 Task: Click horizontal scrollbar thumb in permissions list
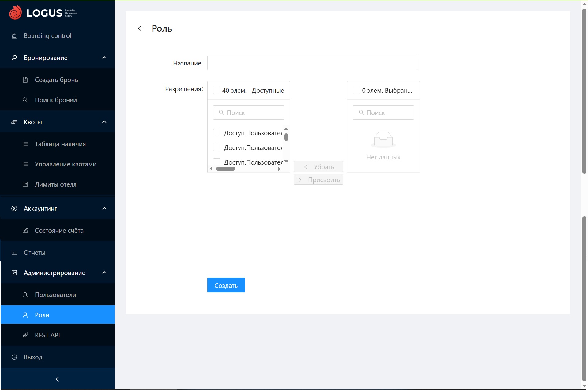[225, 169]
